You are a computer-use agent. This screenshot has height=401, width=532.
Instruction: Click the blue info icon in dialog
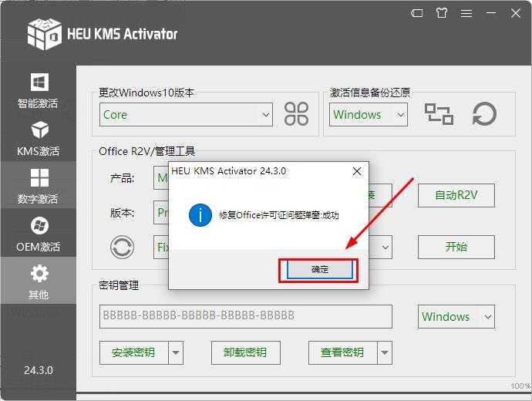click(200, 215)
